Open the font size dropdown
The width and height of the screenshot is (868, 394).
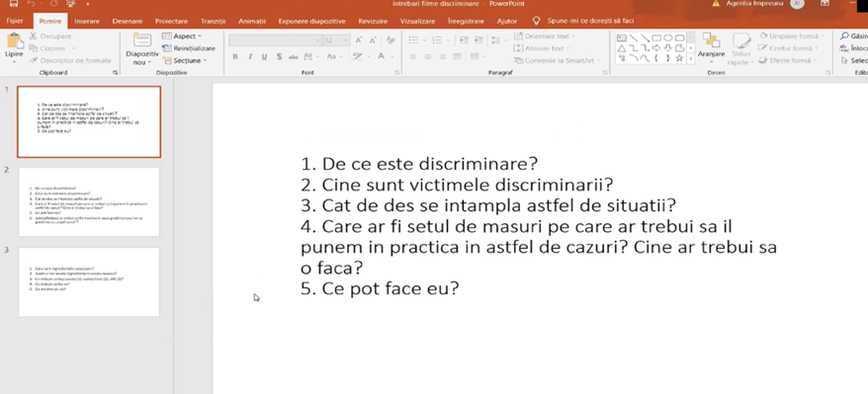pyautogui.click(x=335, y=40)
